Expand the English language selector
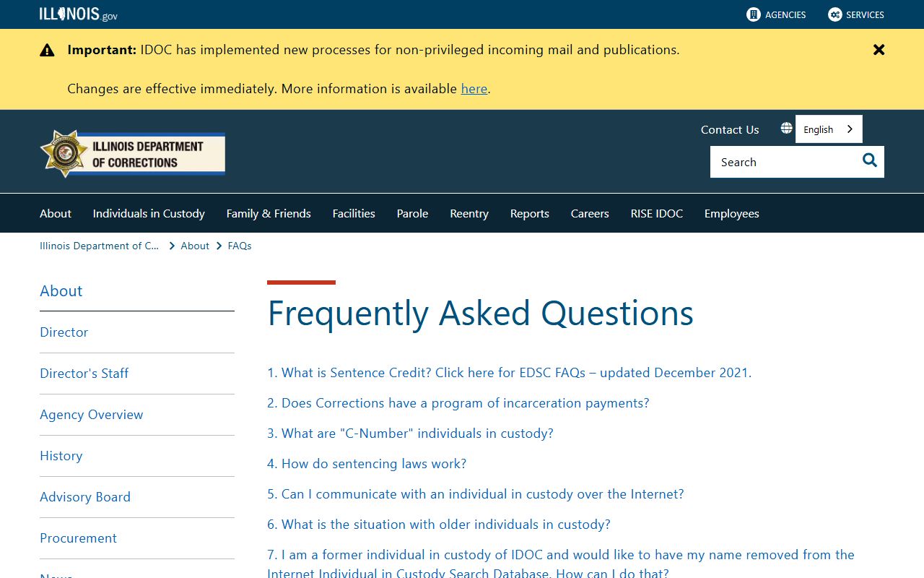 (829, 129)
